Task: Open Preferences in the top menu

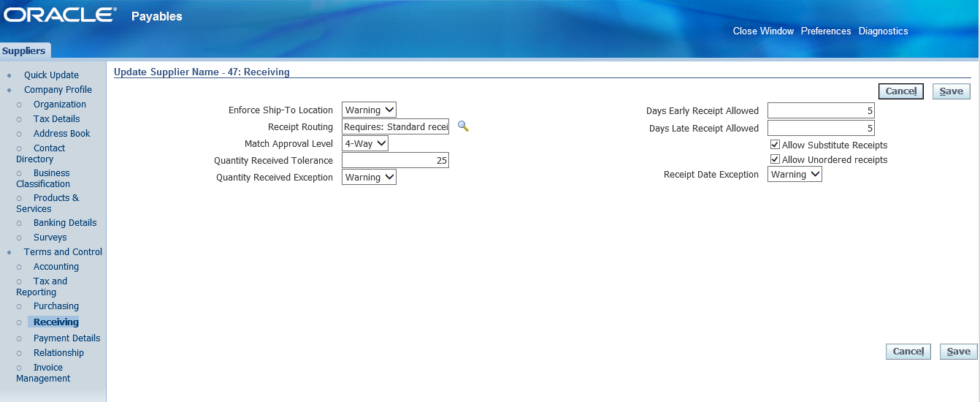Action: 826,31
